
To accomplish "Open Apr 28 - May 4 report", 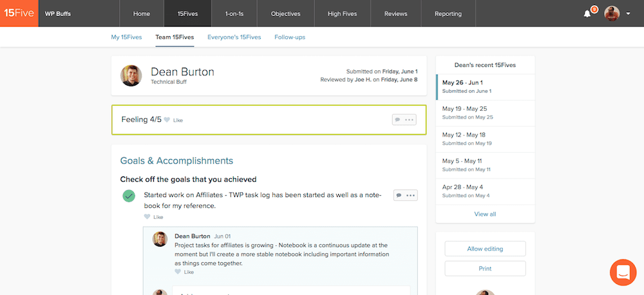I will click(485, 191).
